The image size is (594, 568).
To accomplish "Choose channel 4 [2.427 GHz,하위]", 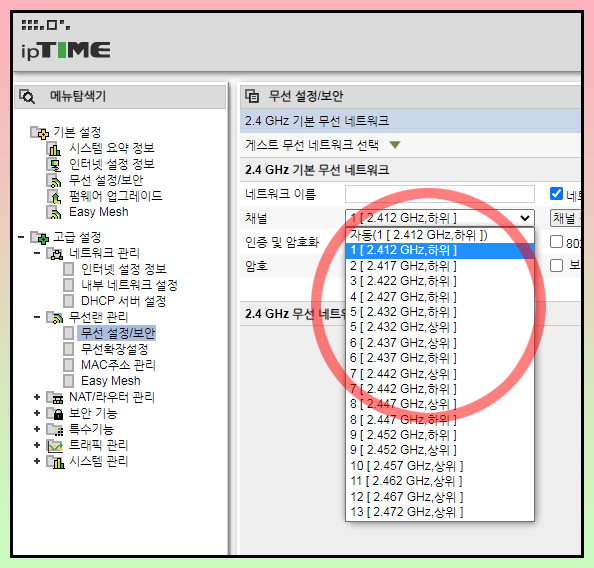I will pyautogui.click(x=440, y=297).
